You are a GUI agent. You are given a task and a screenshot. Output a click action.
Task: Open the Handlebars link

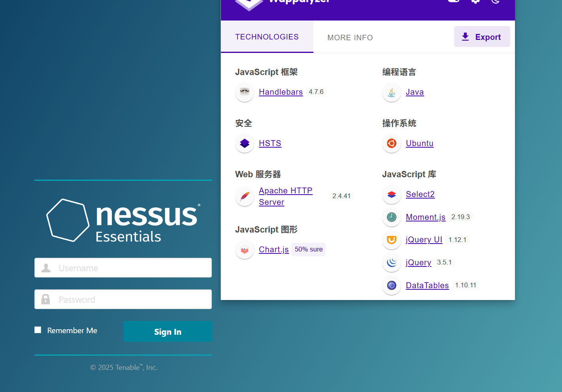point(281,92)
